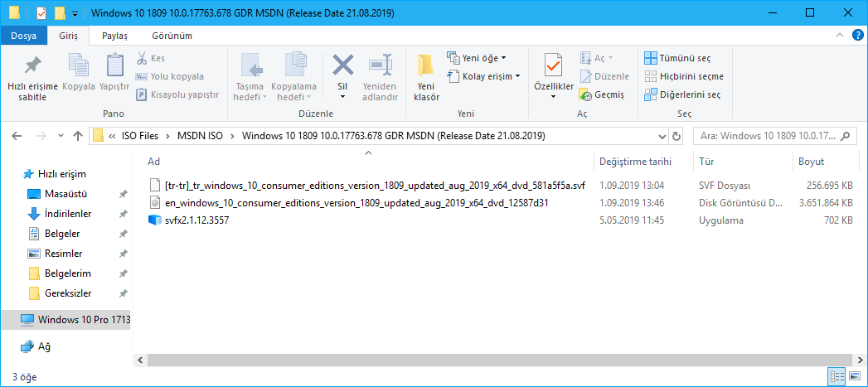
Task: Click Kes scissors icon
Action: click(x=151, y=58)
